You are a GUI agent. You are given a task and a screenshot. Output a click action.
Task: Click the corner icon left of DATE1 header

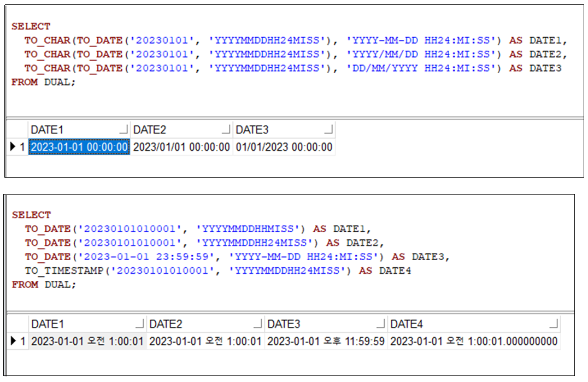click(17, 130)
